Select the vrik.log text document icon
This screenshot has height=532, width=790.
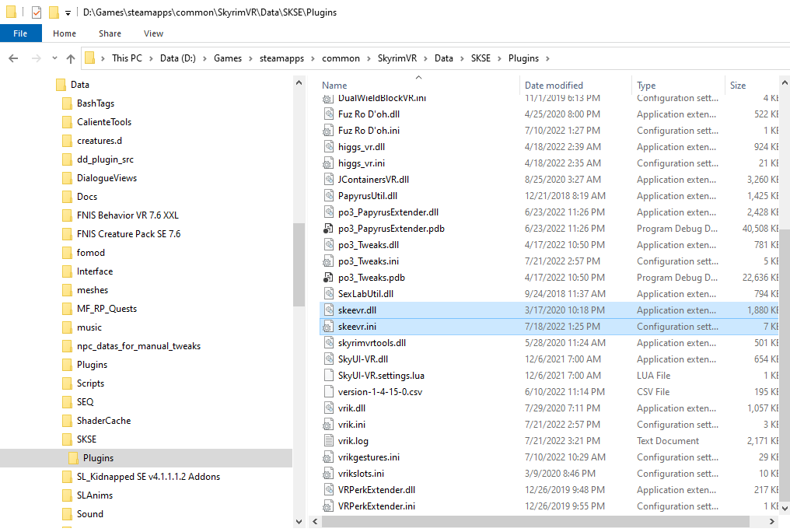point(328,441)
